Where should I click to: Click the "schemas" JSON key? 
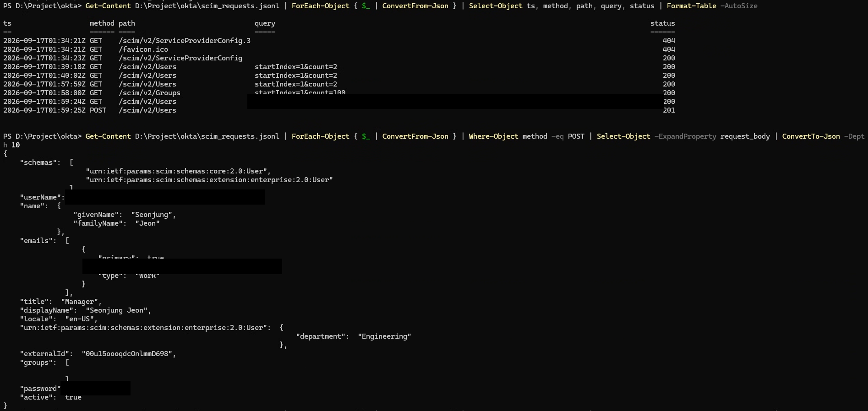(40, 162)
